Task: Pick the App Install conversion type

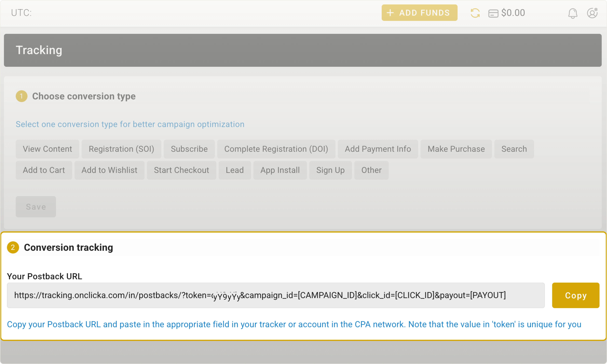Action: pos(280,170)
